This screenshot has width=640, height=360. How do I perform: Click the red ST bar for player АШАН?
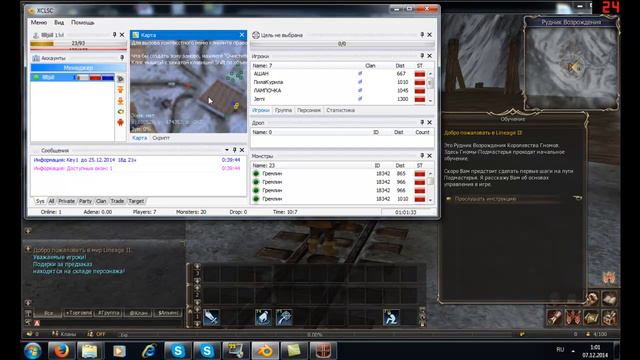420,74
